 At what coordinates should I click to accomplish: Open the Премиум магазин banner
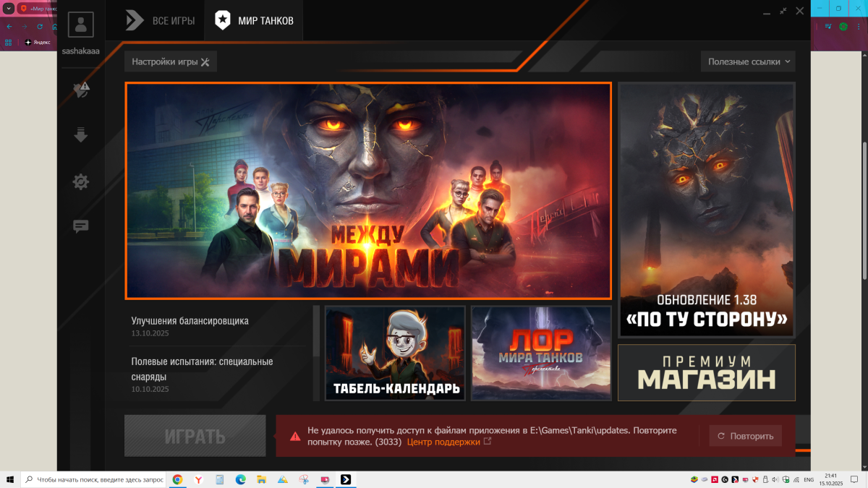(706, 372)
